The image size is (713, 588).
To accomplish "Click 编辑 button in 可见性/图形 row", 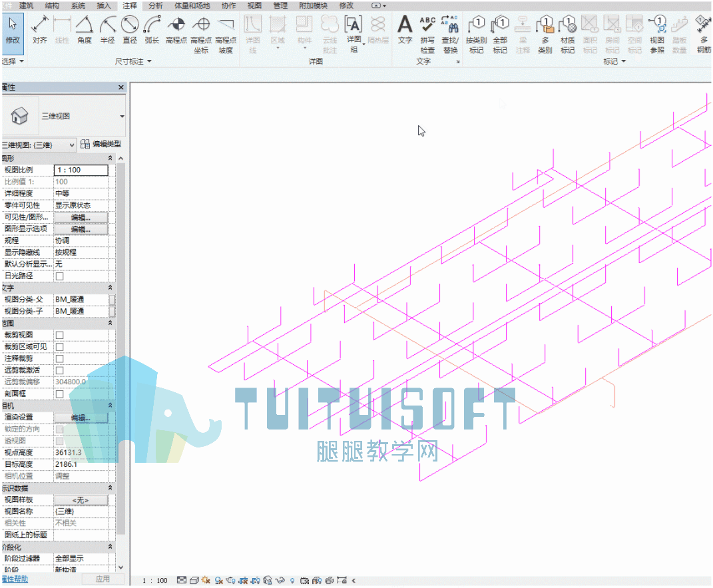I will coord(81,217).
